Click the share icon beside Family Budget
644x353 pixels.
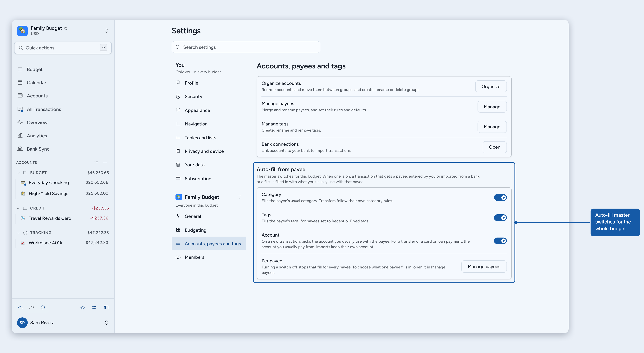pos(65,28)
